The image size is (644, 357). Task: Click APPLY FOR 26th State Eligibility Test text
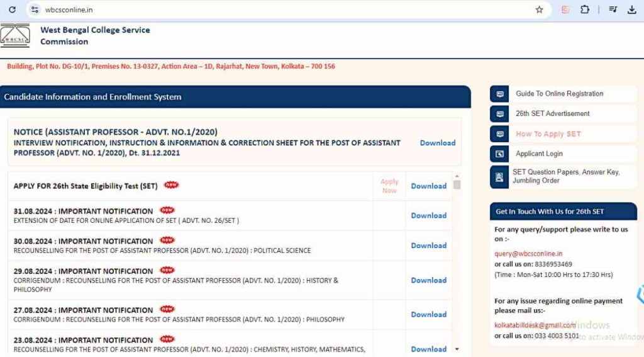click(86, 186)
